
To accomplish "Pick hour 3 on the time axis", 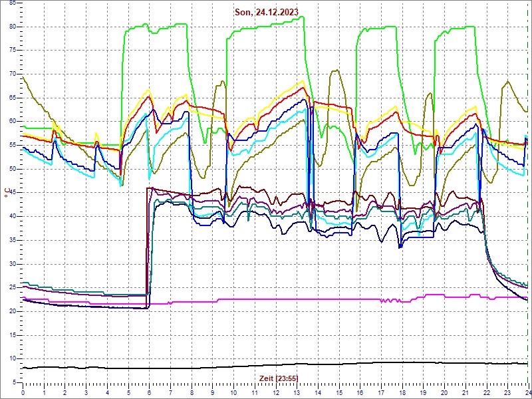I will pyautogui.click(x=86, y=393).
